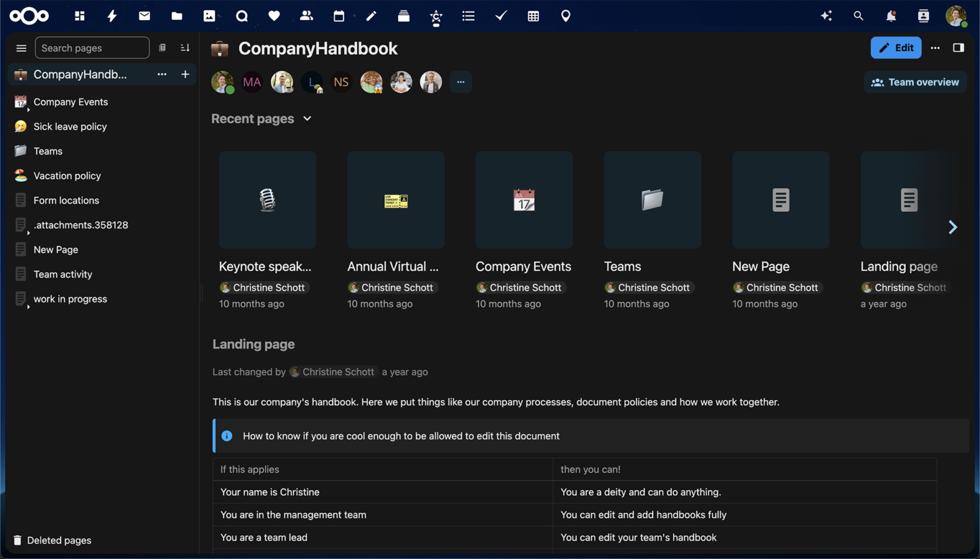
Task: Open the Mail app
Action: coord(144,15)
